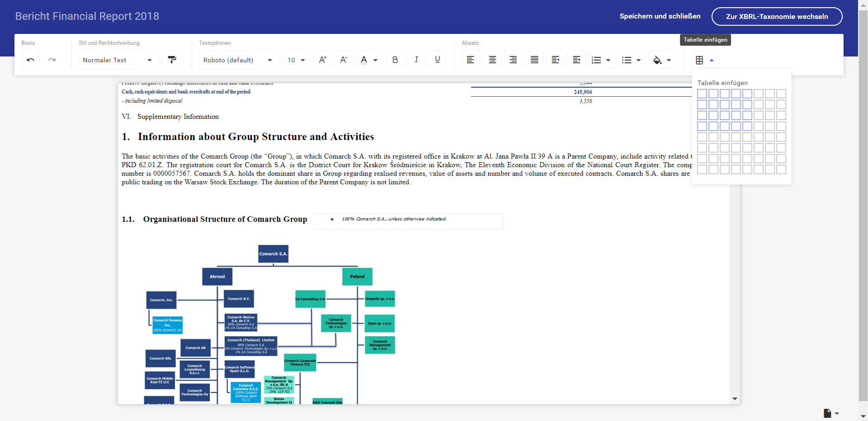This screenshot has height=421, width=868.
Task: Click the value 3,550 in the table
Action: pos(585,101)
